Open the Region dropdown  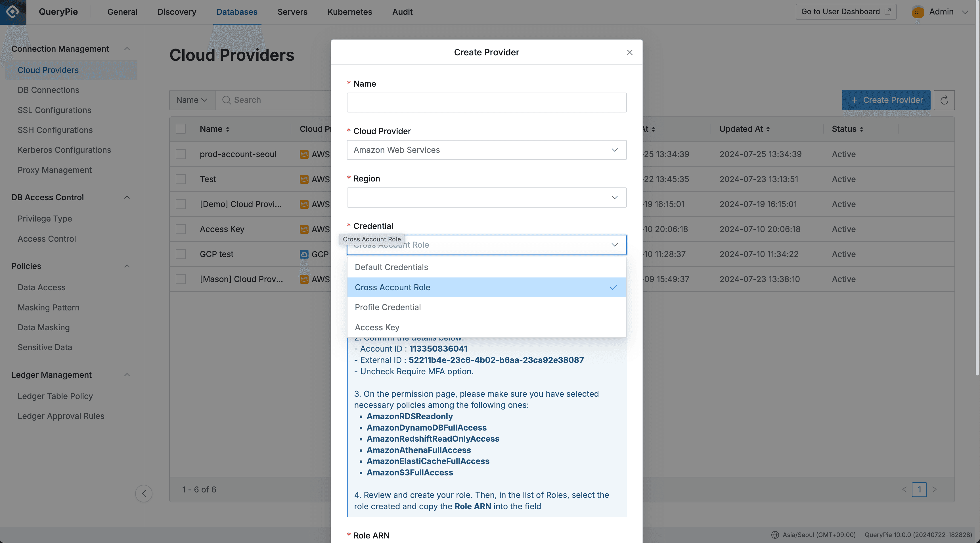pos(486,197)
